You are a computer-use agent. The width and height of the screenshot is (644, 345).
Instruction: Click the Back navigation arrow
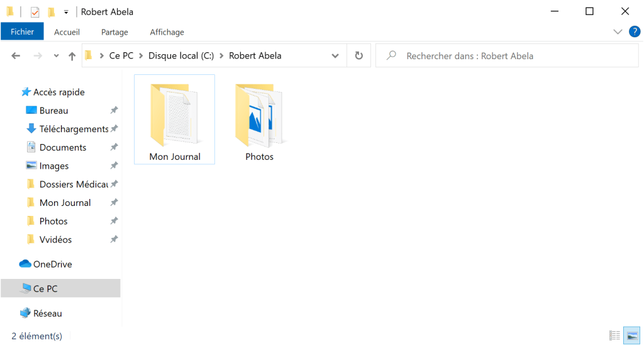[x=16, y=56]
